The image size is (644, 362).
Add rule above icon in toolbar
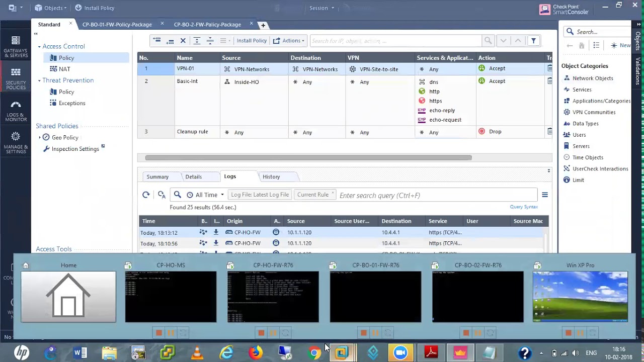pyautogui.click(x=157, y=41)
